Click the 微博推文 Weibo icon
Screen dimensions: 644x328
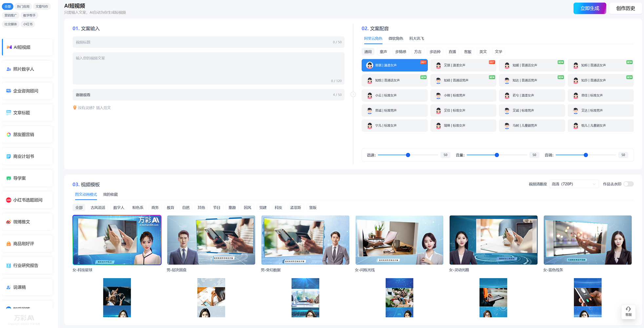tap(9, 222)
